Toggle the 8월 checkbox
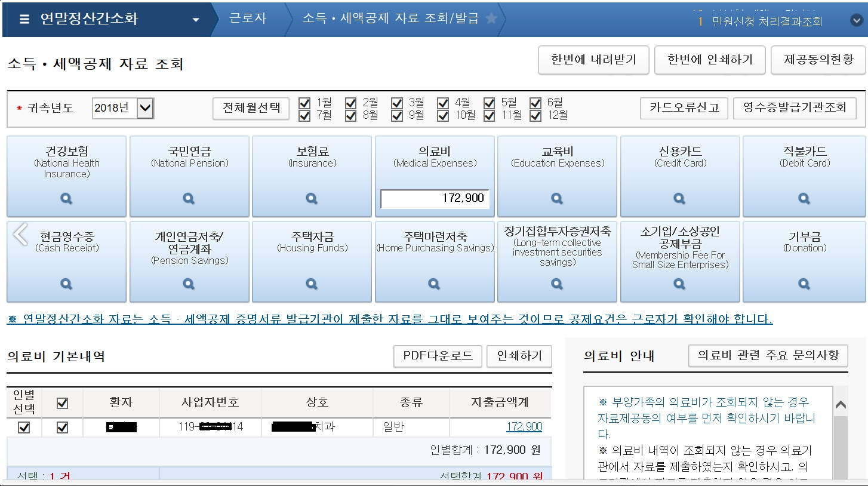 [x=350, y=115]
